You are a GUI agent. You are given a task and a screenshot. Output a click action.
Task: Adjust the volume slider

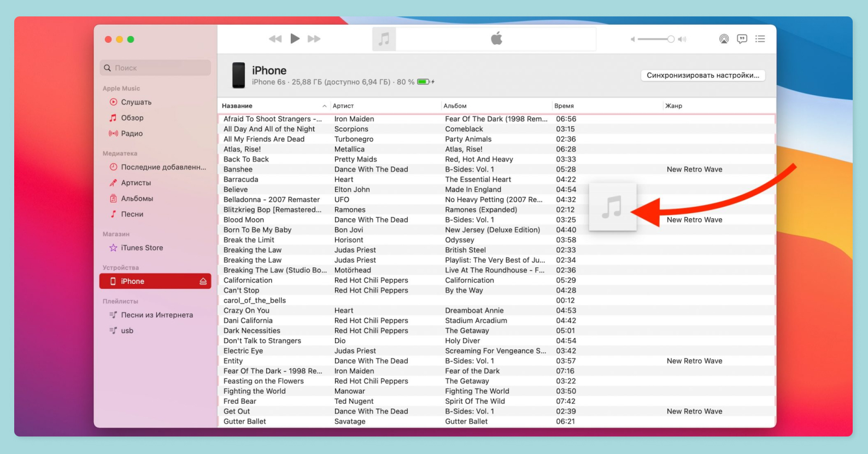(656, 39)
